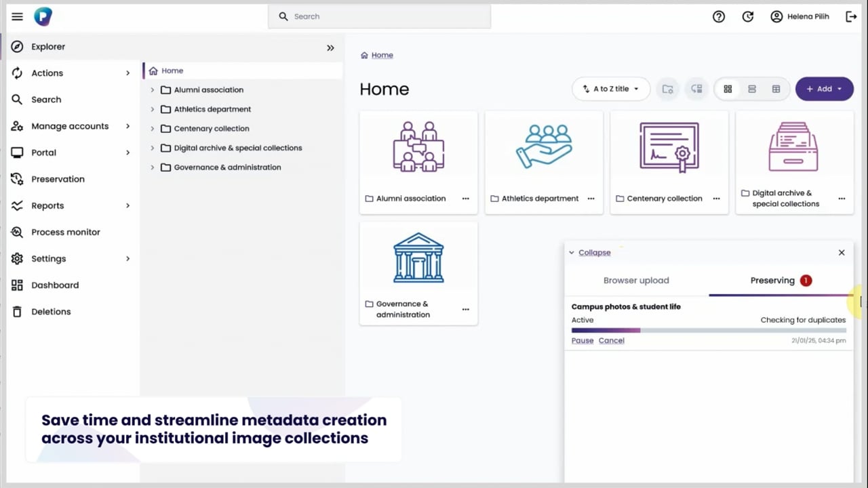The image size is (868, 488).
Task: Click Campus photos & student life title
Action: 626,307
